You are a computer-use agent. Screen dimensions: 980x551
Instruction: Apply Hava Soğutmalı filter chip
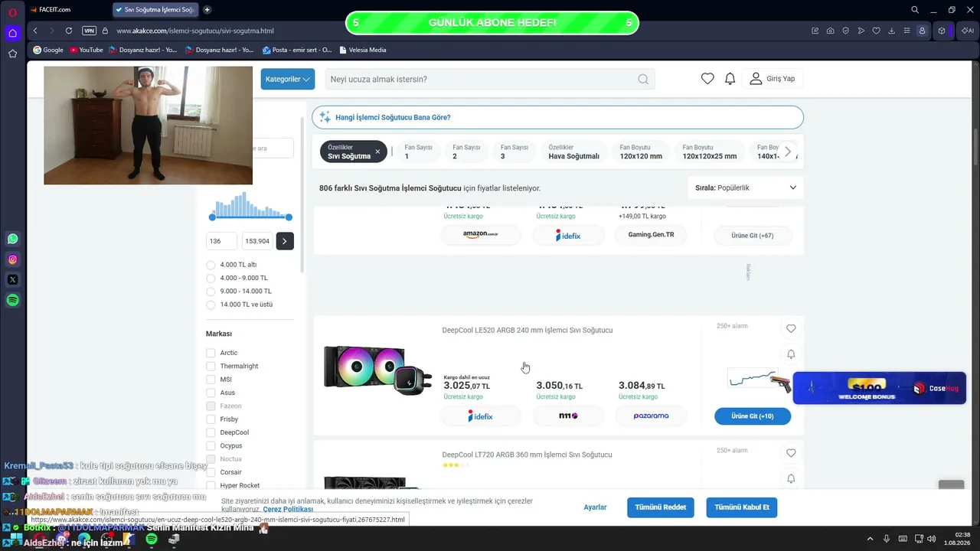coord(574,152)
